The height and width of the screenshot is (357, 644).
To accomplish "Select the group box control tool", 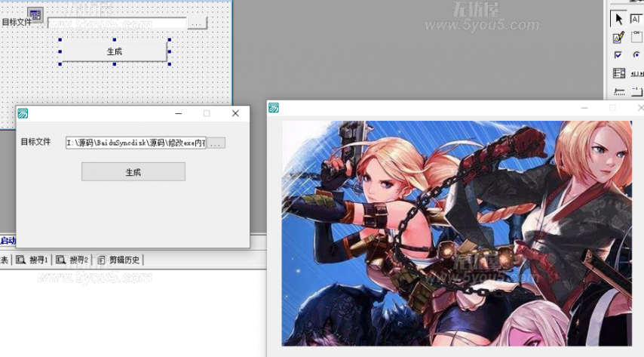I will 636,37.
